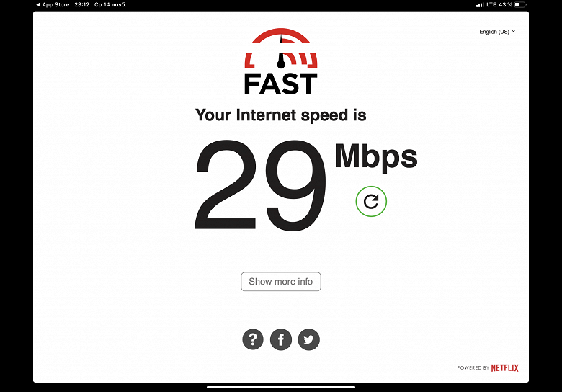Screen dimensions: 562x392
Task: Tap the home indicator bar at bottom
Action: coord(281,387)
